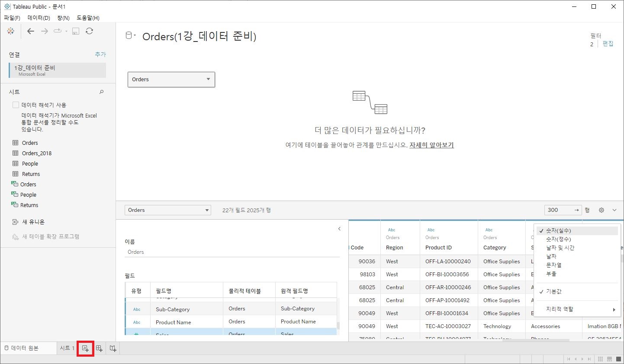Viewport: 624px width, 364px height.
Task: Select checked 숫자(실수) data type
Action: point(577,231)
